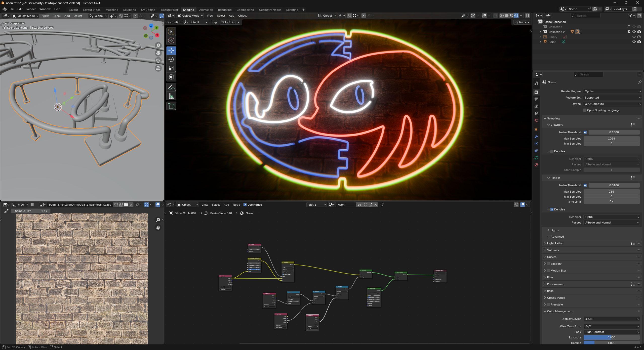Image resolution: width=644 pixels, height=350 pixels.
Task: Choose the Rotate tool in the viewport toolbar
Action: pyautogui.click(x=171, y=59)
